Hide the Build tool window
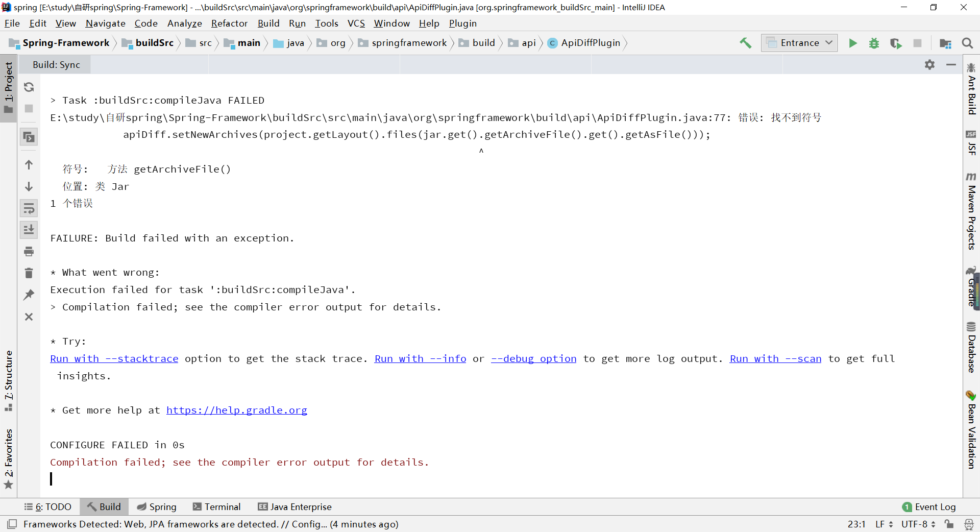The height and width of the screenshot is (532, 980). [x=951, y=64]
